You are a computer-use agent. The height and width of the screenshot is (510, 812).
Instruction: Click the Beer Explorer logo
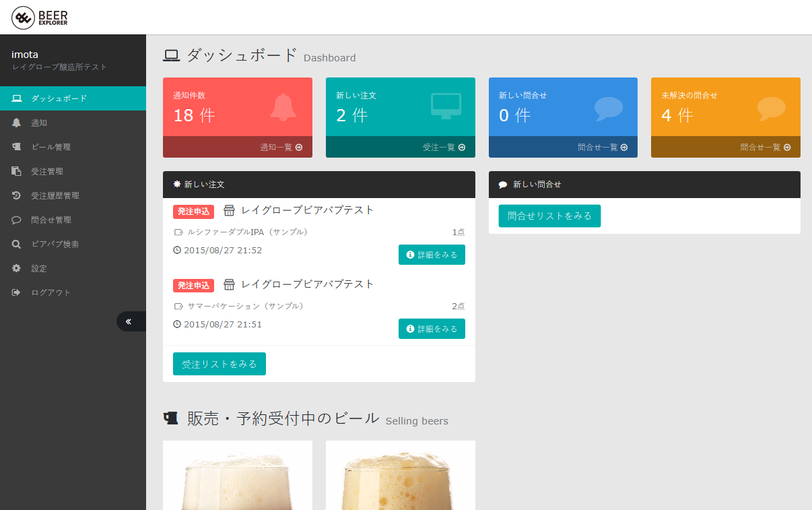pyautogui.click(x=40, y=18)
